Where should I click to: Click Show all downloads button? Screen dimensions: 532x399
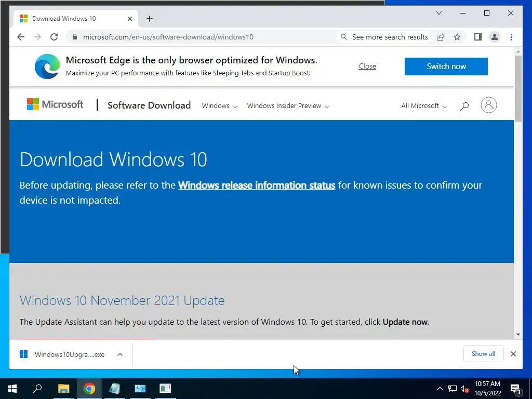click(x=484, y=354)
